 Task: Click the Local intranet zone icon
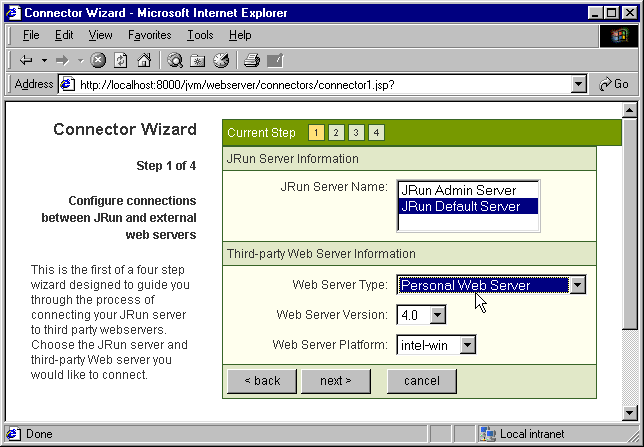(488, 434)
